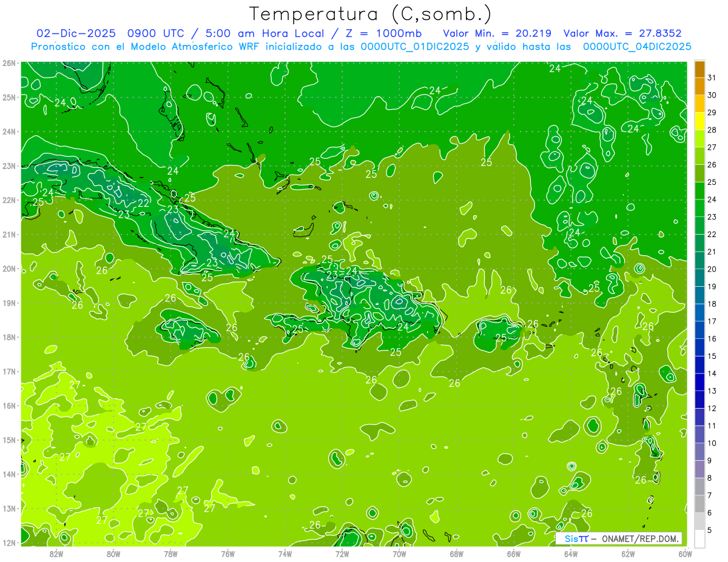Click the '62W' longitude axis label
This screenshot has width=728, height=562.
coord(628,554)
